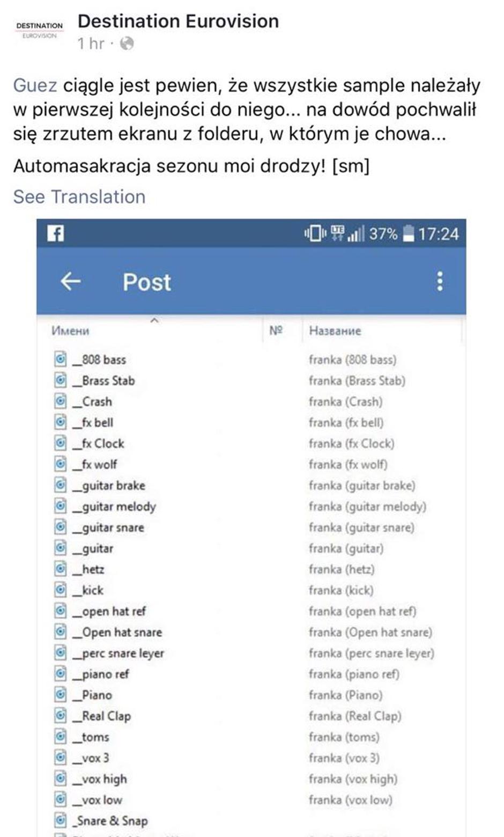This screenshot has height=837, width=504.
Task: Click the _Real Clap file icon
Action: (x=61, y=716)
